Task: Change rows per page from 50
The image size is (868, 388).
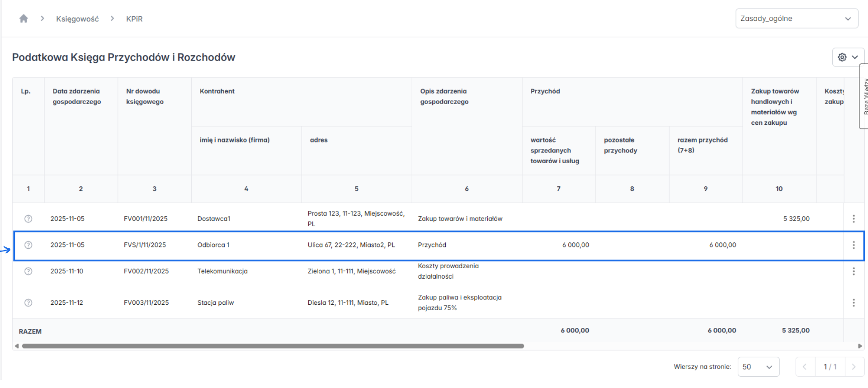Action: pyautogui.click(x=758, y=367)
